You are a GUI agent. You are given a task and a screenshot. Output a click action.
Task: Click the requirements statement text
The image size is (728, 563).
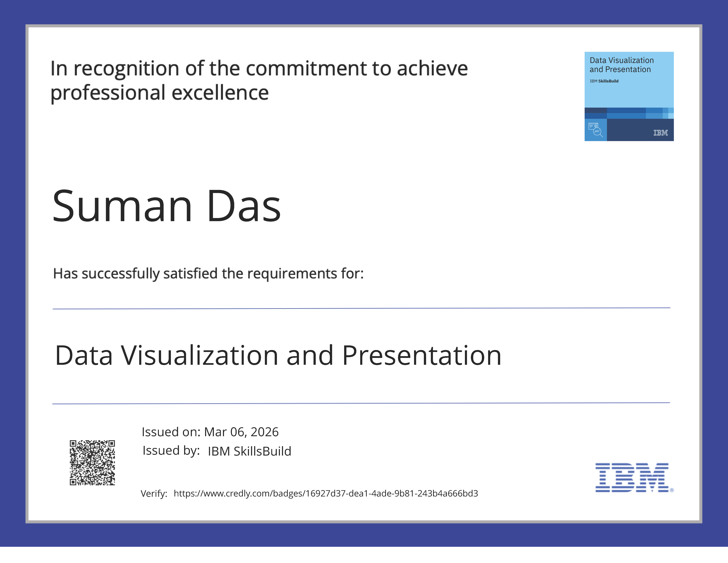click(208, 273)
